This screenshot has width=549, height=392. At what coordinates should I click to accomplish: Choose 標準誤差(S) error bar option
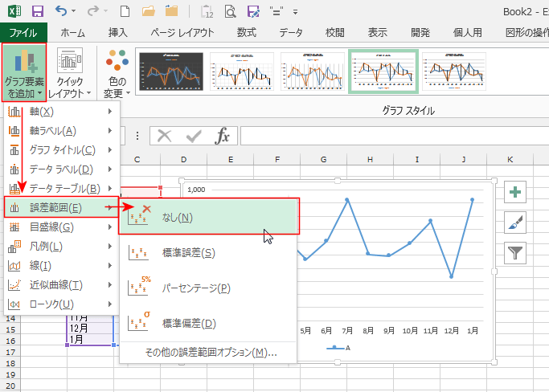coord(188,253)
